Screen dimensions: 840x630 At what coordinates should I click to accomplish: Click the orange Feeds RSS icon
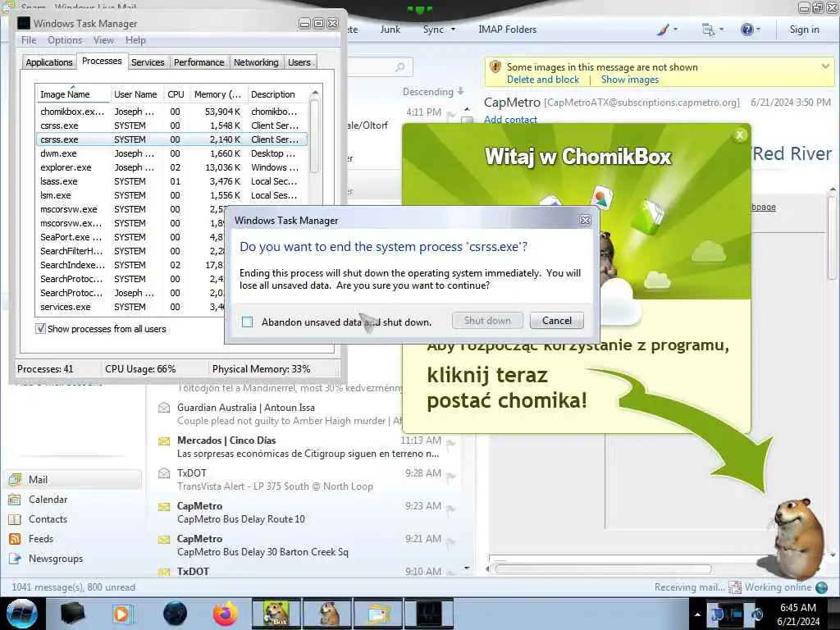point(15,539)
